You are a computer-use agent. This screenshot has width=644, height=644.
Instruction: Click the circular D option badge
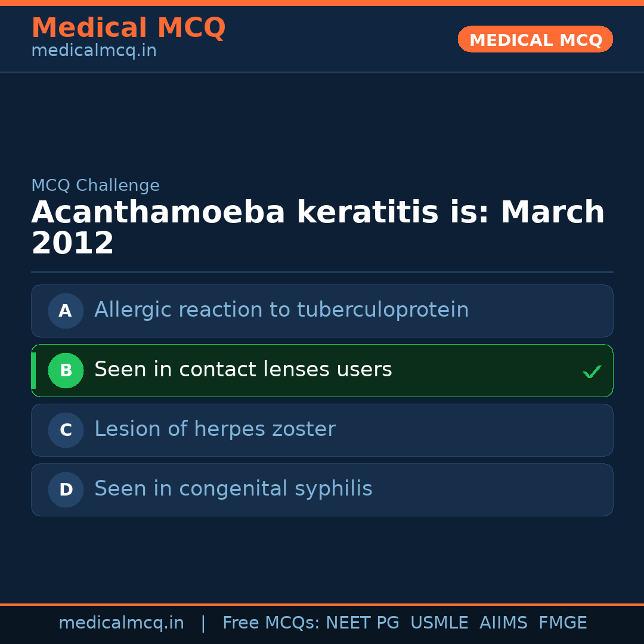[x=66, y=490]
